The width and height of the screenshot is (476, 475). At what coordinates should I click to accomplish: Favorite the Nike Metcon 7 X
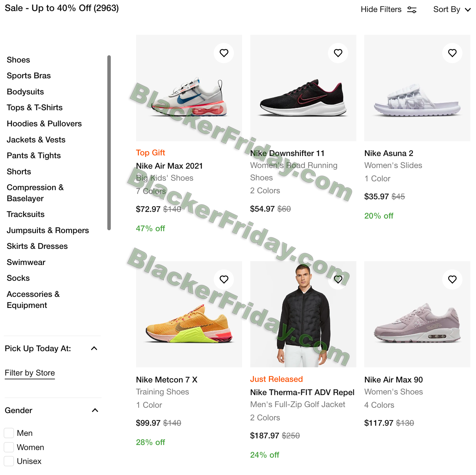224,280
